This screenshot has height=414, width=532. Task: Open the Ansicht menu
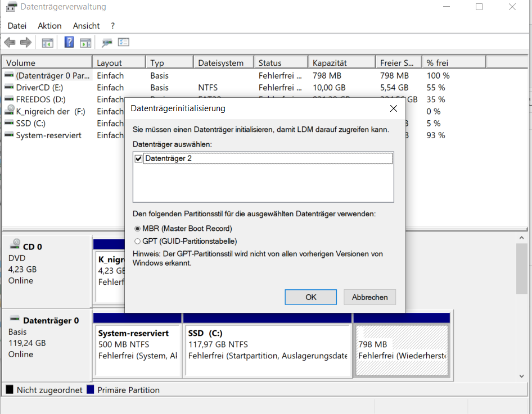pos(86,26)
